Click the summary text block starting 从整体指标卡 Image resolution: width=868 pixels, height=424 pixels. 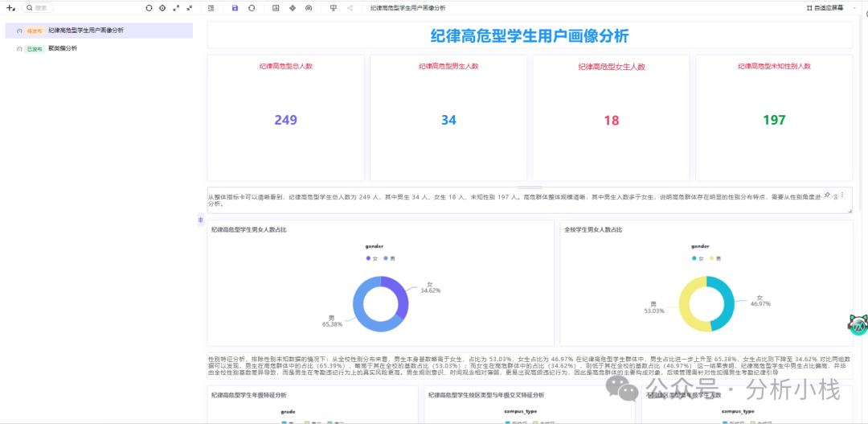click(x=530, y=200)
